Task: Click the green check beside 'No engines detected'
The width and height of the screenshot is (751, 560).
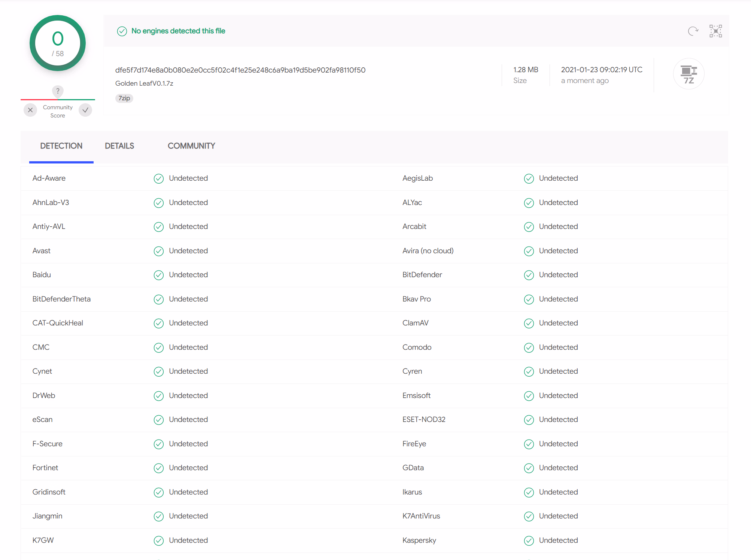Action: 122,31
